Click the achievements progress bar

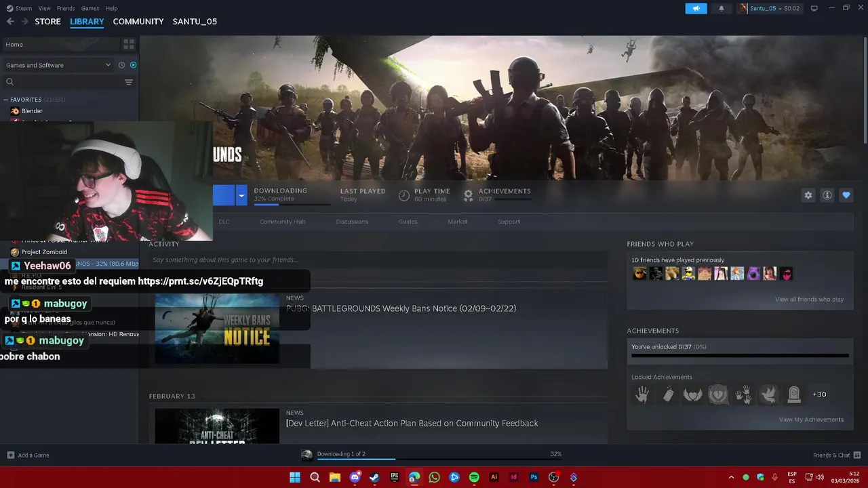pyautogui.click(x=740, y=355)
